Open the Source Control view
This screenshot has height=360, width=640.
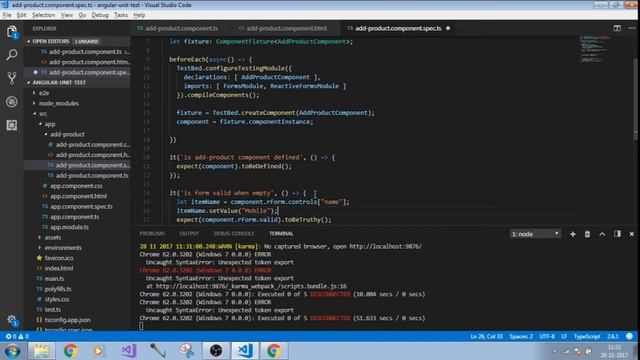coord(11,78)
